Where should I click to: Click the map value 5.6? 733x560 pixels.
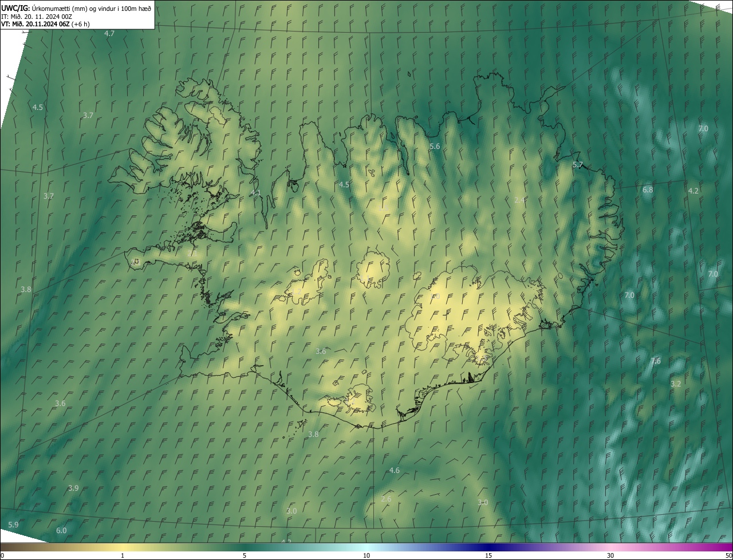coord(435,147)
